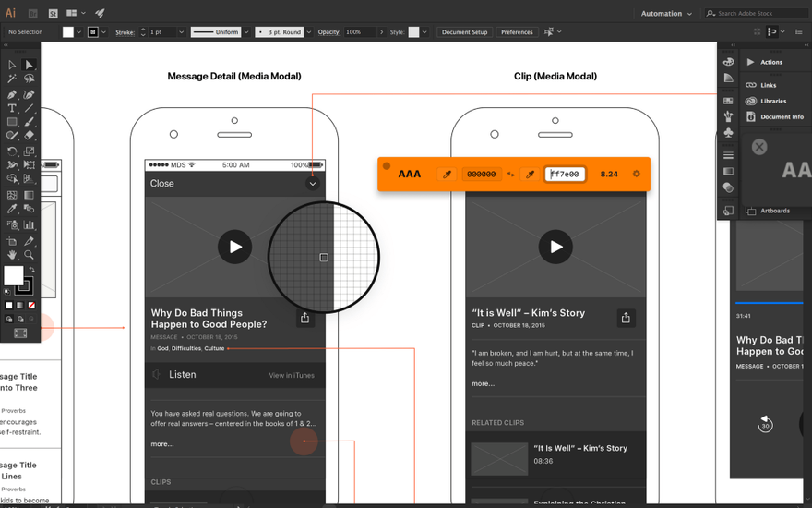Image resolution: width=812 pixels, height=508 pixels.
Task: Pick the Eyedropper tool in toolbox
Action: coord(12,209)
